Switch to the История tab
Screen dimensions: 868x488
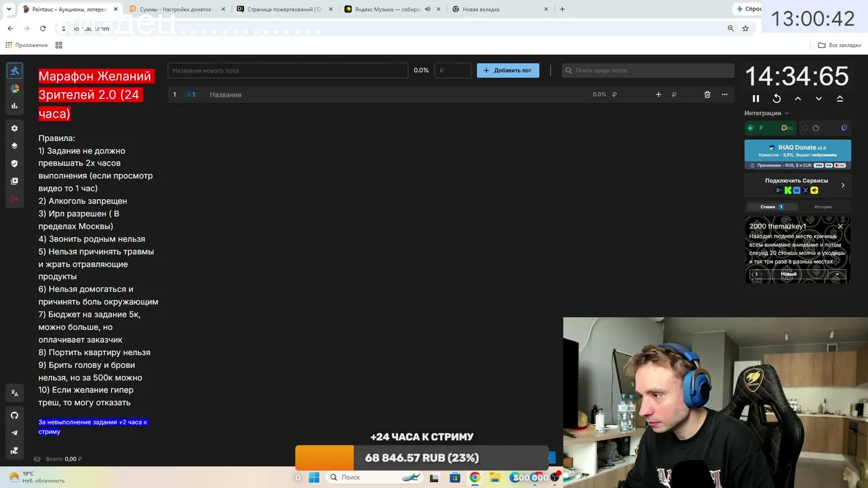(823, 207)
